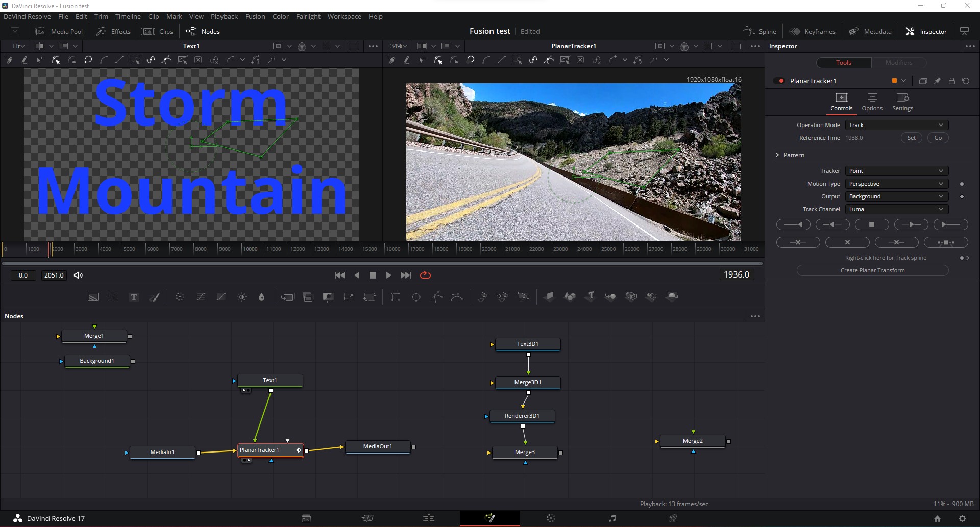Switch to the Options tab in Inspector

tap(872, 102)
